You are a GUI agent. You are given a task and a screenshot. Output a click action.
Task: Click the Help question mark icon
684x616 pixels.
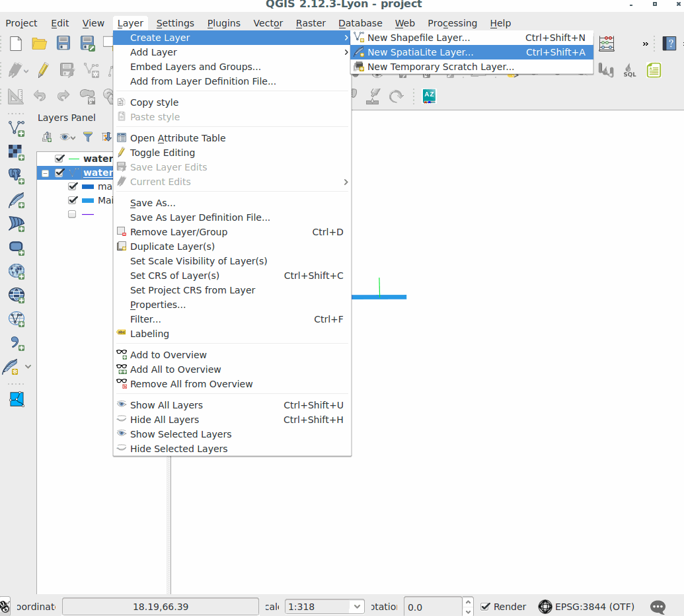669,44
